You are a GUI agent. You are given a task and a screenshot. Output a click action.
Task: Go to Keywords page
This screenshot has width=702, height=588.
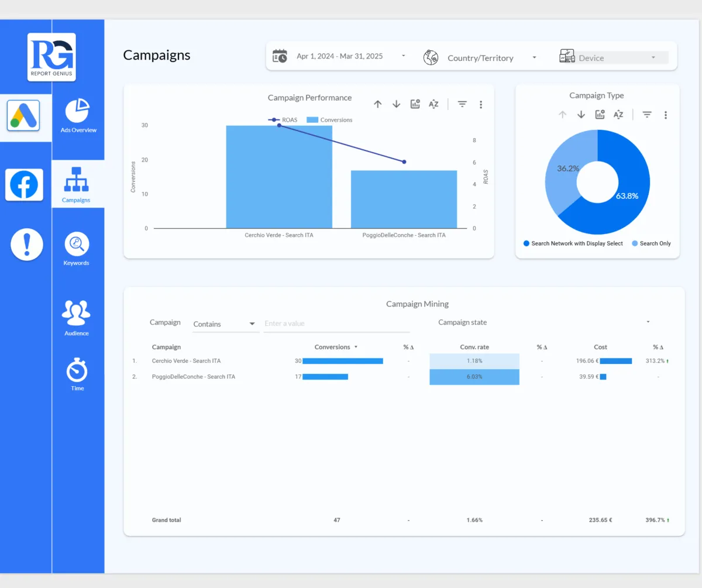pos(77,249)
